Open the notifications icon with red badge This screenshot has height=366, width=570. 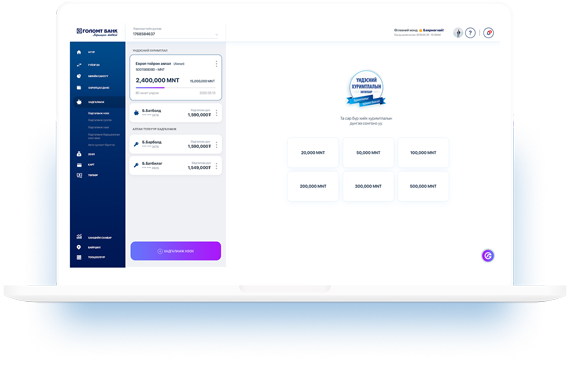pyautogui.click(x=488, y=33)
